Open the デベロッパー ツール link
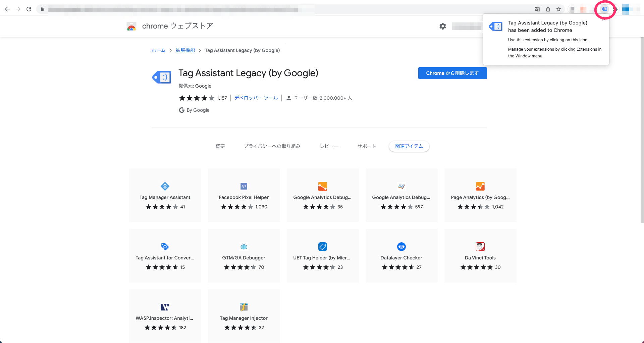This screenshot has height=343, width=644. coord(256,98)
